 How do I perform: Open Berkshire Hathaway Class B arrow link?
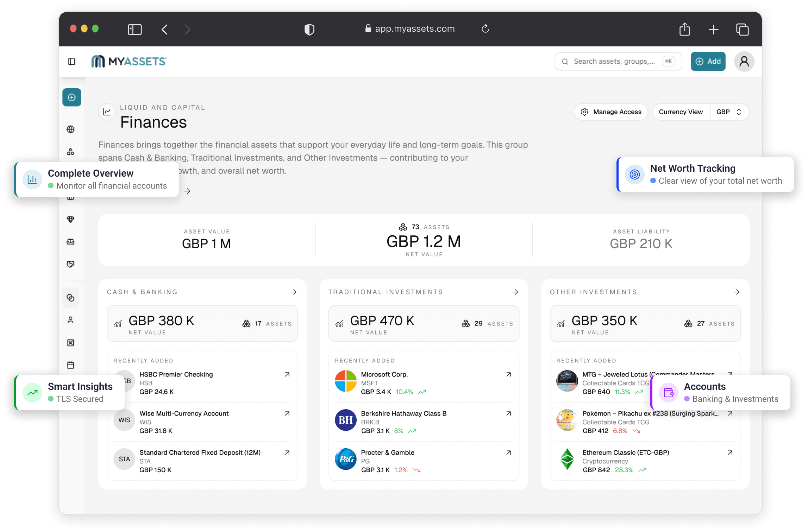pos(509,413)
